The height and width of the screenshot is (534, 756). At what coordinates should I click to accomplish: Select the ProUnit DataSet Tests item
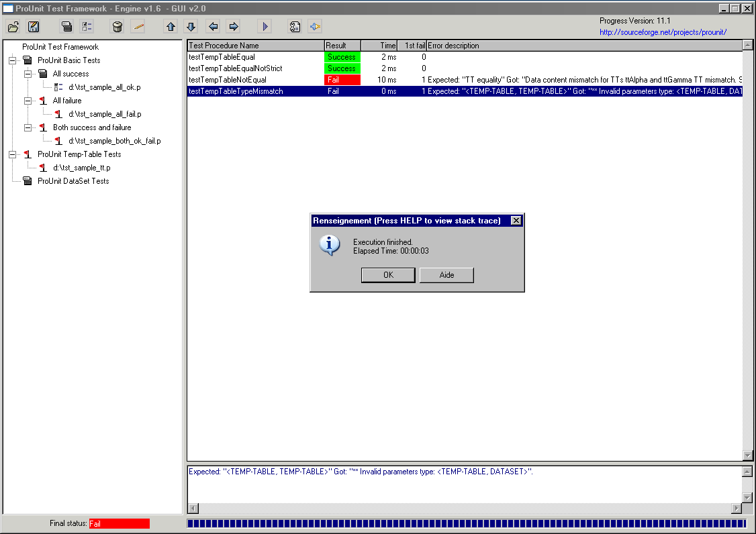coord(73,181)
